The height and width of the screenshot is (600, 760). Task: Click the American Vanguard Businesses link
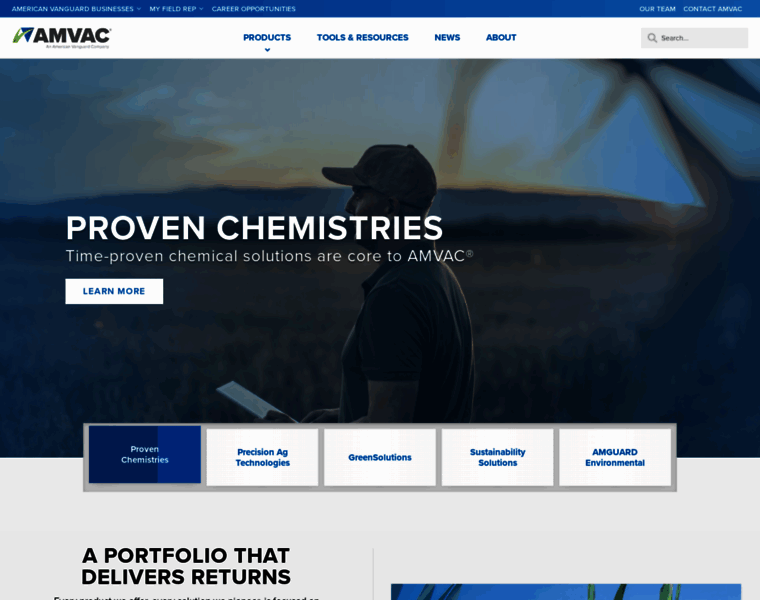(73, 9)
